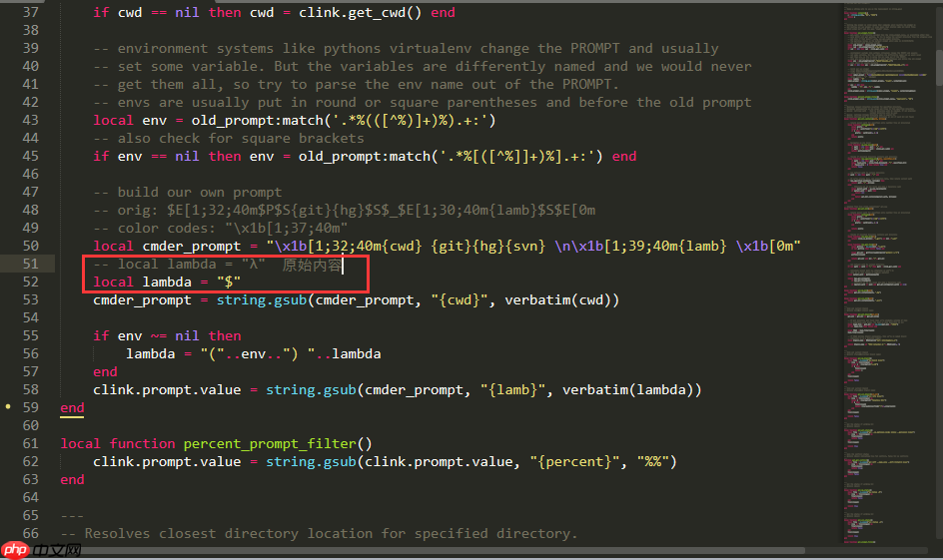Click the "{percent}" string on line 62
Image resolution: width=943 pixels, height=560 pixels.
575,462
